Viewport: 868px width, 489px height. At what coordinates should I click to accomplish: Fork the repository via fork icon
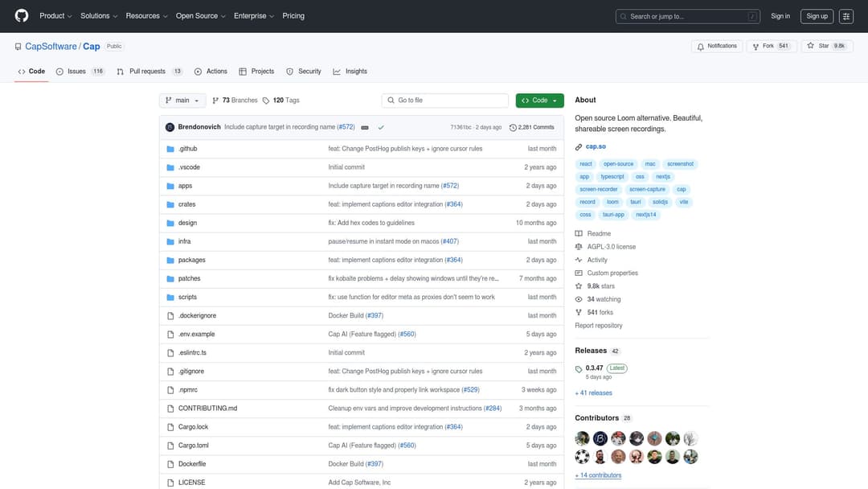pyautogui.click(x=755, y=47)
